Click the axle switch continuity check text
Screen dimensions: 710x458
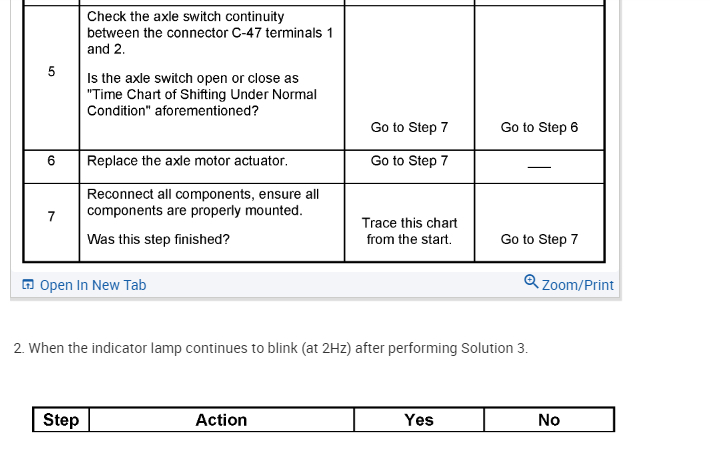pyautogui.click(x=210, y=32)
